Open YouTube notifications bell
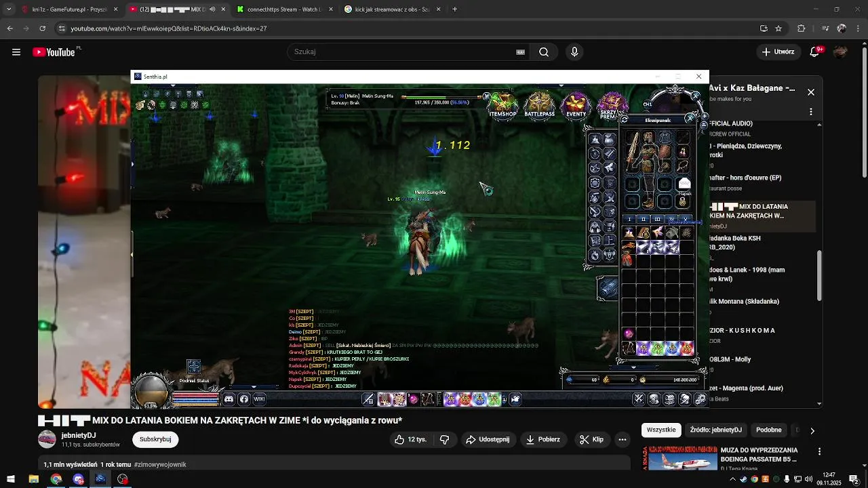 click(816, 52)
